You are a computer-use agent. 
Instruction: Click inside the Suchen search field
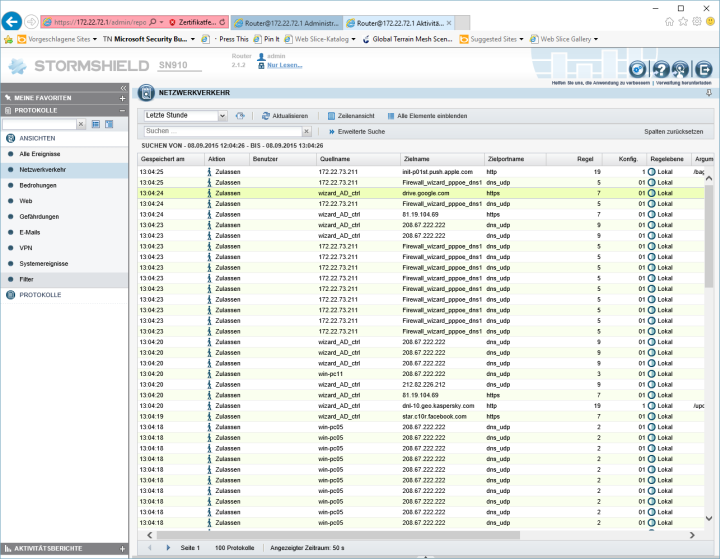tap(220, 131)
